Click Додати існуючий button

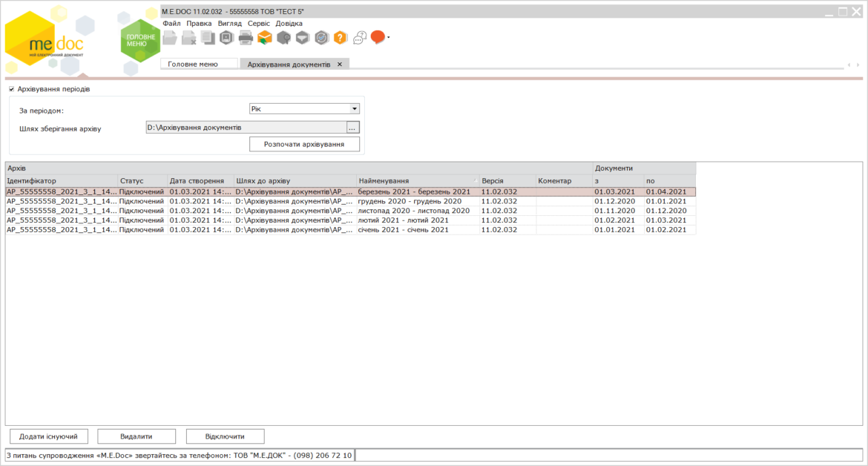pyautogui.click(x=49, y=436)
